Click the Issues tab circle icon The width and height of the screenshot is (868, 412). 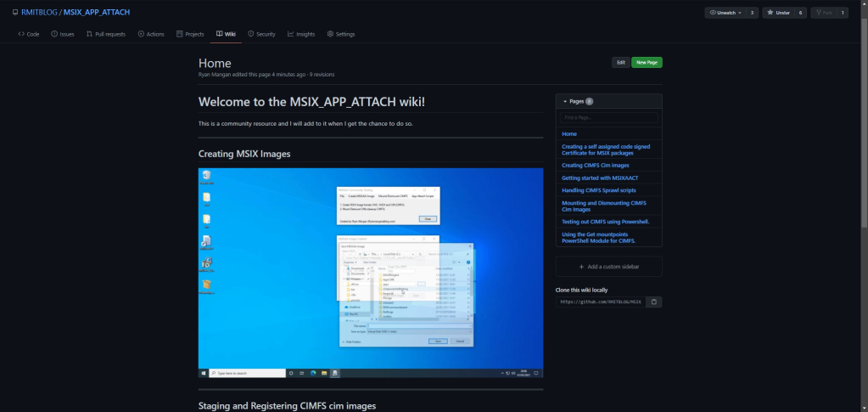coord(54,34)
